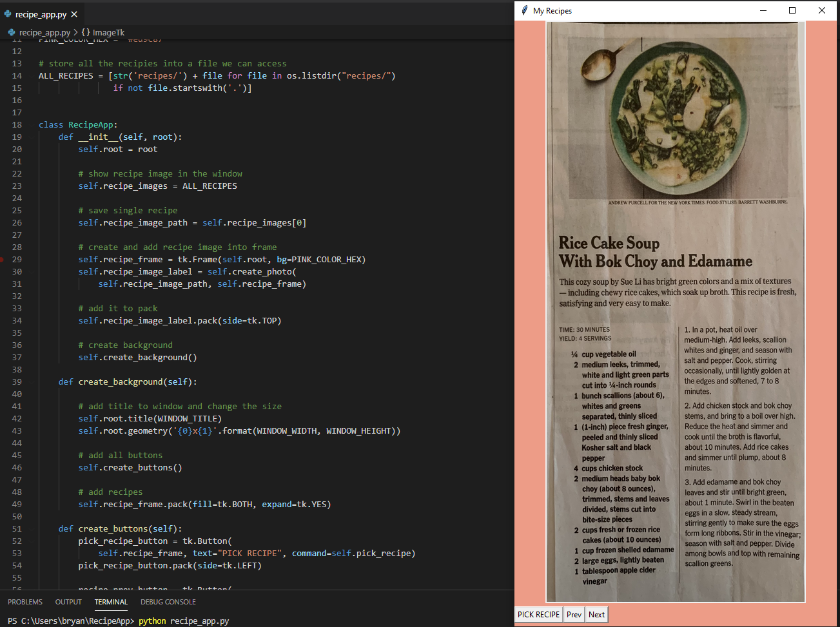Click line number 39 in the gutter
Viewport: 840px width, 627px height.
pos(17,382)
